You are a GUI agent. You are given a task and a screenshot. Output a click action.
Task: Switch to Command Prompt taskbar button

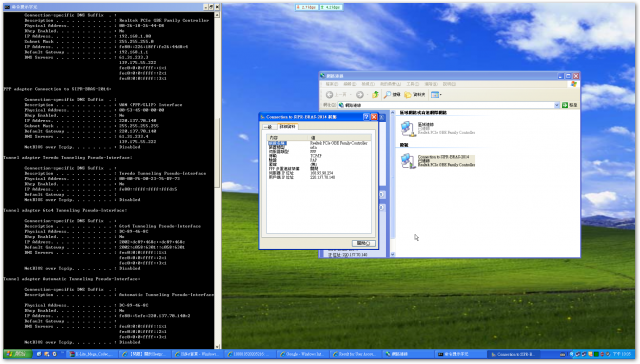460,354
